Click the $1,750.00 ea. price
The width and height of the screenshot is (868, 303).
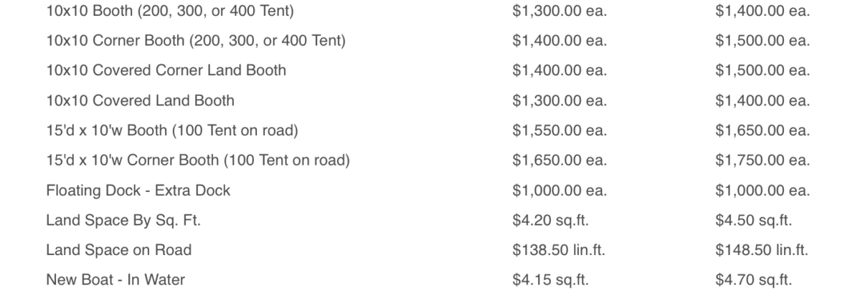[x=762, y=160]
